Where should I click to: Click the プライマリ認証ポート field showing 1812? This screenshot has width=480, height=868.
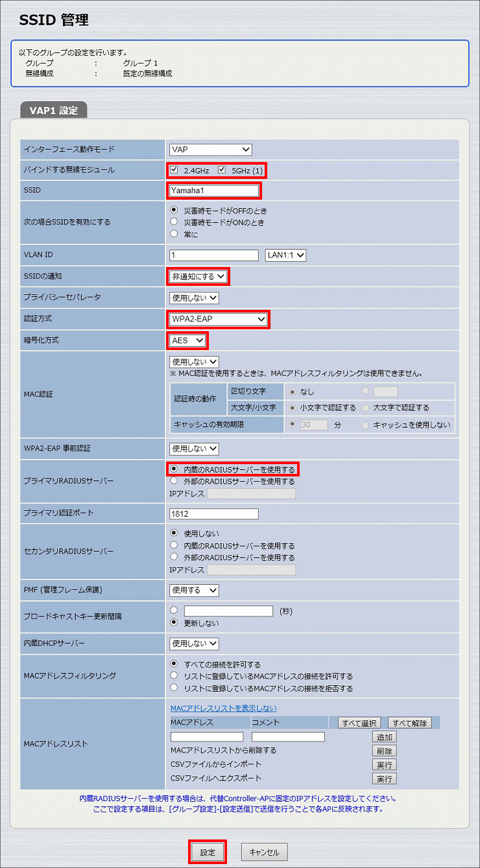(x=213, y=514)
